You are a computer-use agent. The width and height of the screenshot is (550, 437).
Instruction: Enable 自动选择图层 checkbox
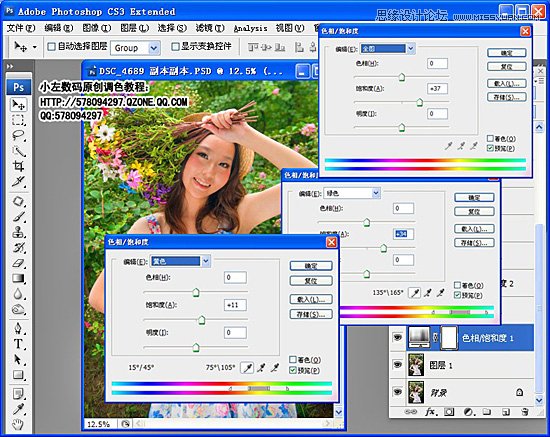pos(52,46)
